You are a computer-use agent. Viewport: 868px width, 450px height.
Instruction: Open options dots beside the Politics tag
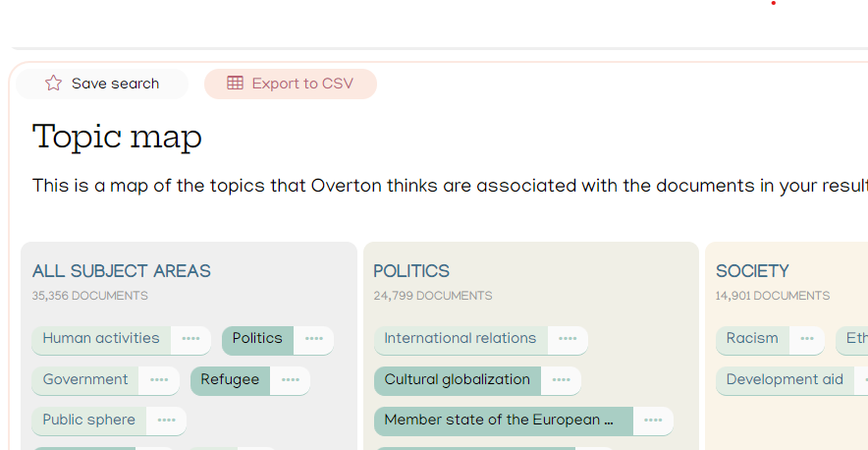[314, 339]
